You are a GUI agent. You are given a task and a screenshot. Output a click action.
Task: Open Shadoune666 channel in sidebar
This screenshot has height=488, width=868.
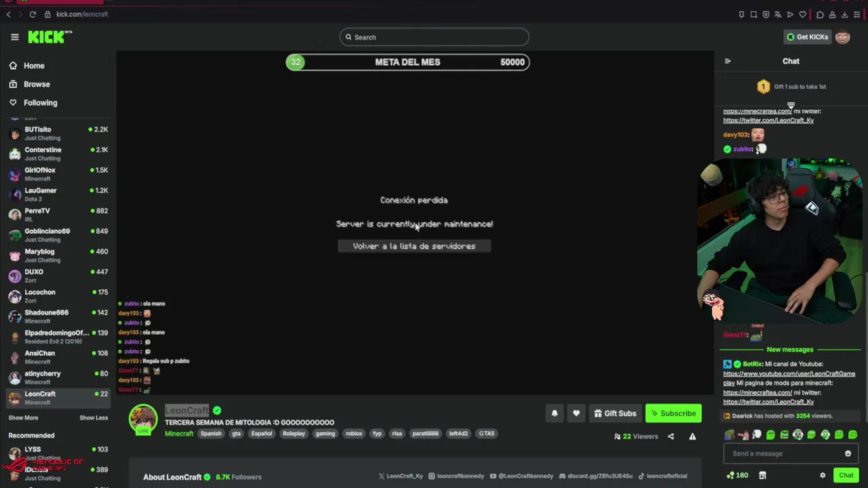pos(58,316)
